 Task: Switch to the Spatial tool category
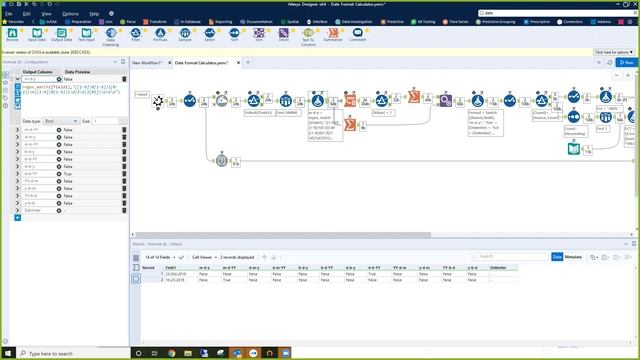(290, 22)
